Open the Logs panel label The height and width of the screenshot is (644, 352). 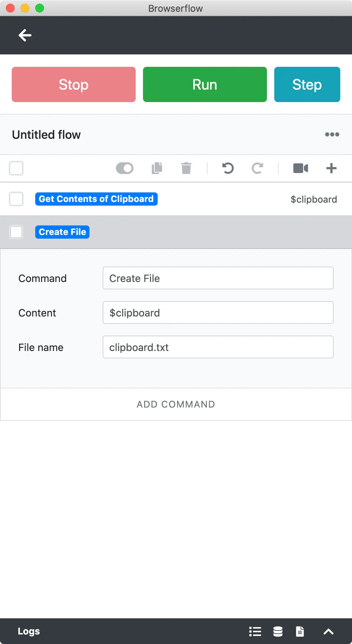click(29, 631)
